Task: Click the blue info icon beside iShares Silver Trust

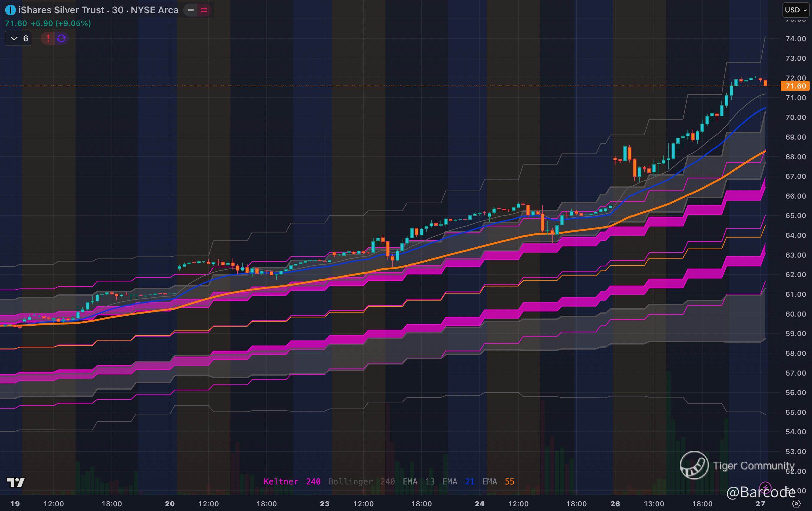Action: coord(10,10)
